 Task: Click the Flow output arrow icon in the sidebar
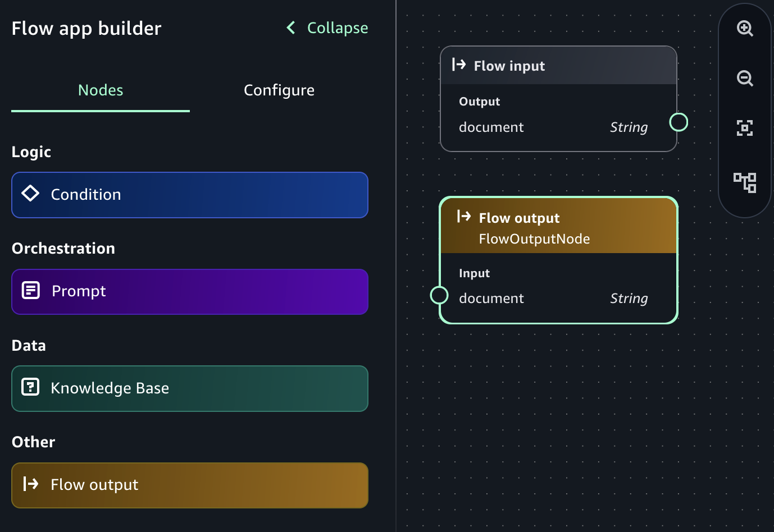point(30,484)
